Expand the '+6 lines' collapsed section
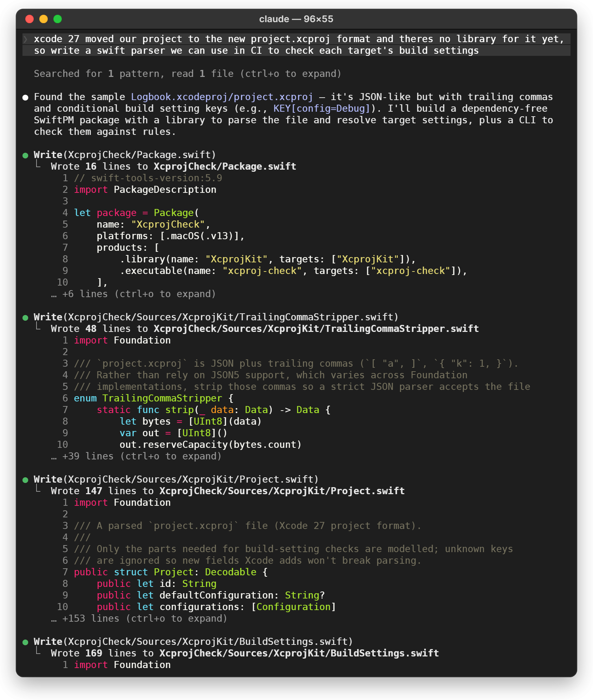Screen dimensions: 593x700 pyautogui.click(x=133, y=294)
